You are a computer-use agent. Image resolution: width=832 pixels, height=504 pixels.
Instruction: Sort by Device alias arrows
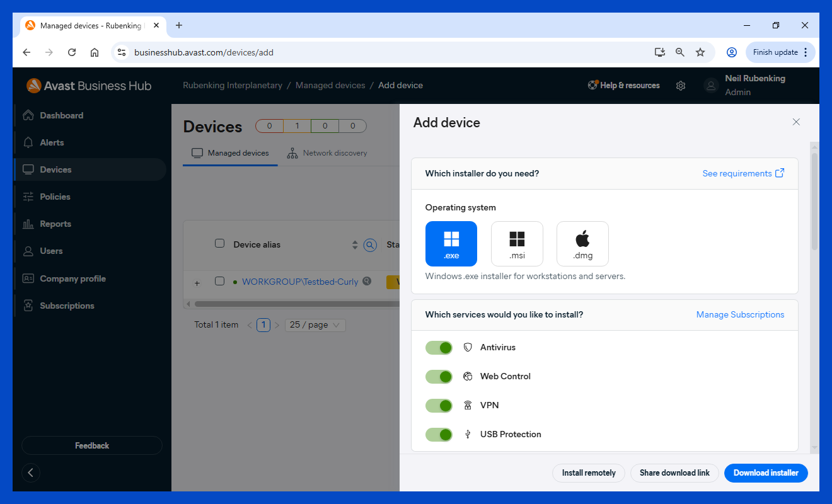pos(355,245)
